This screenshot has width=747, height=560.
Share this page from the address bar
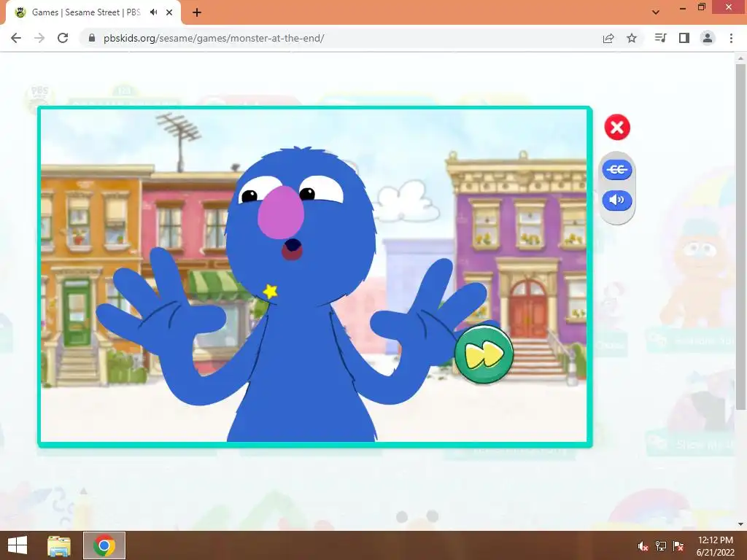(x=608, y=38)
